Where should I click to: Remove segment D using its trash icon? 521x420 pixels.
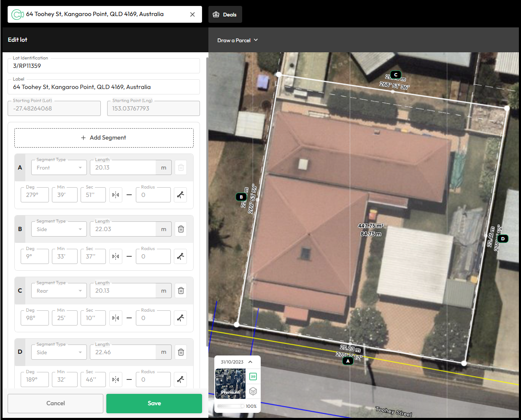pyautogui.click(x=181, y=352)
